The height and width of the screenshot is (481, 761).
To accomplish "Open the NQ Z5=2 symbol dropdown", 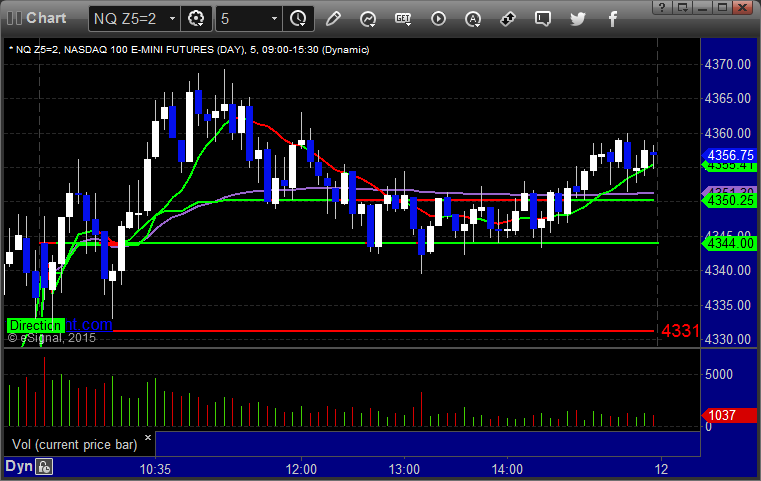I will tap(133, 18).
